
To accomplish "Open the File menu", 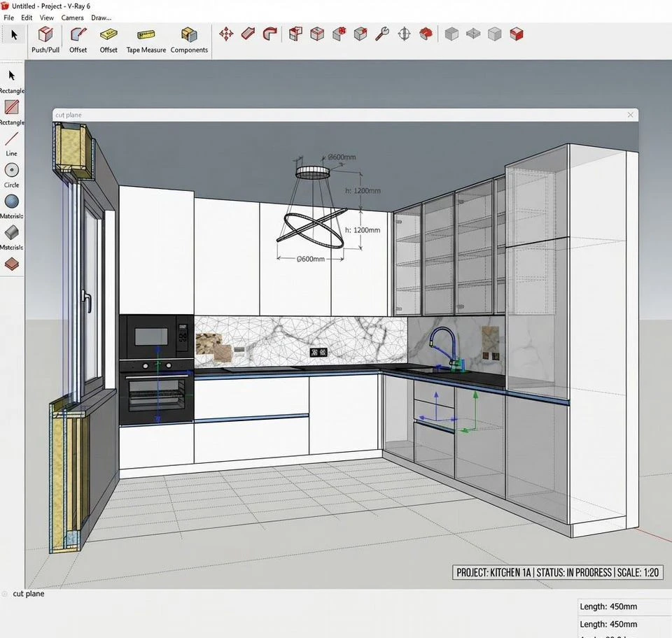I will 8,17.
